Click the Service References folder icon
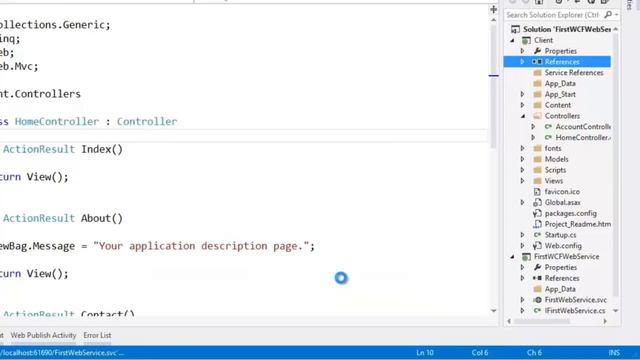Image resolution: width=640 pixels, height=360 pixels. click(x=537, y=73)
